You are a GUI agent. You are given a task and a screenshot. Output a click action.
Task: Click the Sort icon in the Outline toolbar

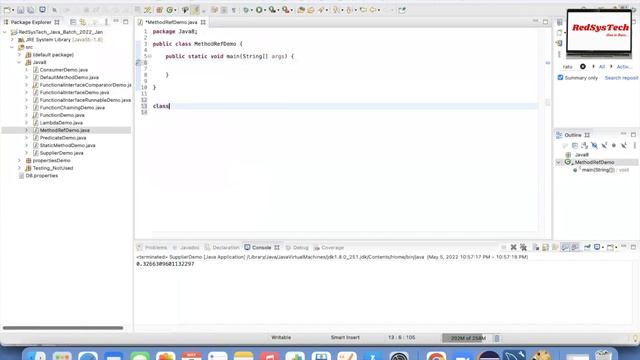coord(584,145)
